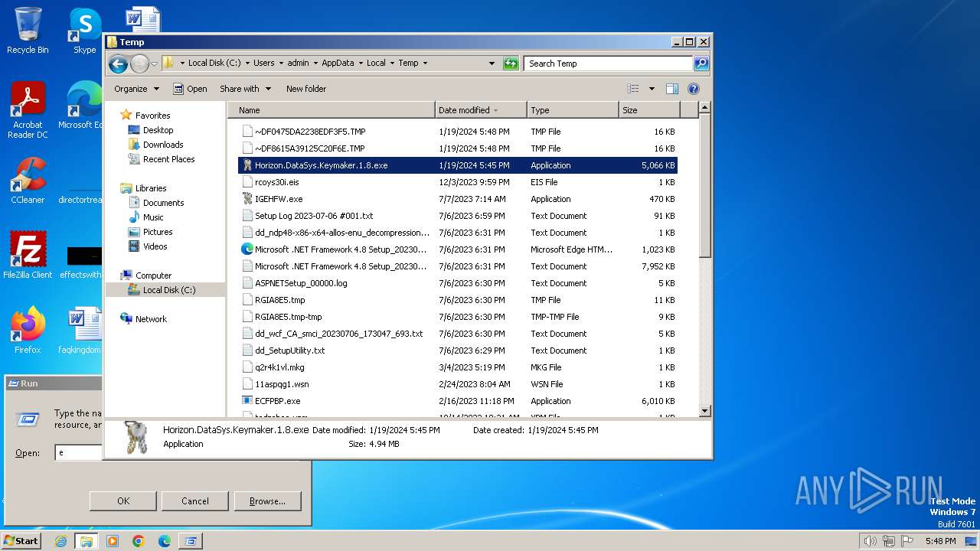The height and width of the screenshot is (551, 980).
Task: Click the Back navigation arrow in Explorer
Action: pos(118,64)
